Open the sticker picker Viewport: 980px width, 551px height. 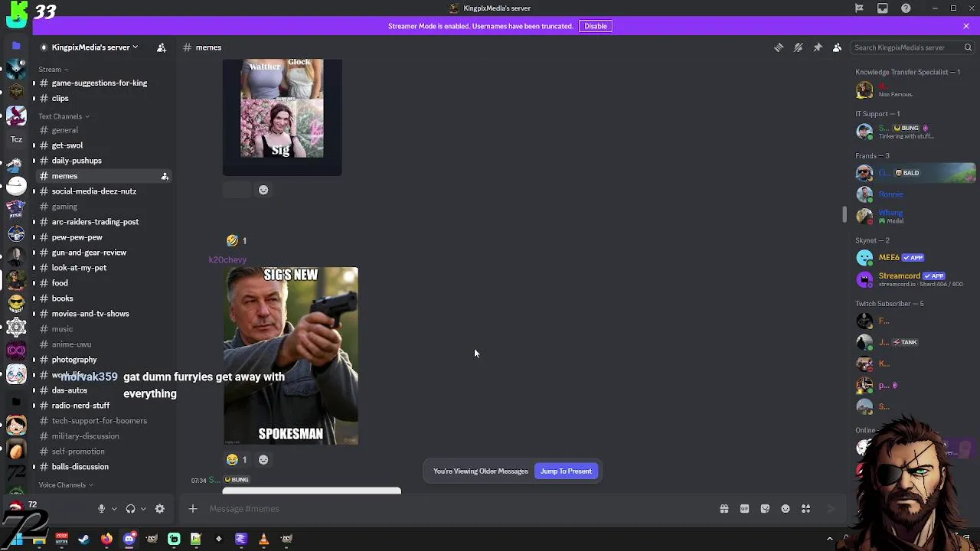[765, 509]
